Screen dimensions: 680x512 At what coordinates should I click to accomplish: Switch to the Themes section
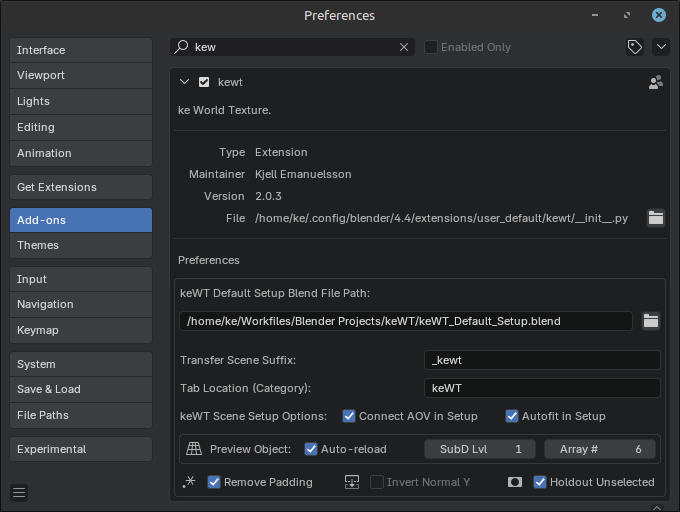coord(81,245)
